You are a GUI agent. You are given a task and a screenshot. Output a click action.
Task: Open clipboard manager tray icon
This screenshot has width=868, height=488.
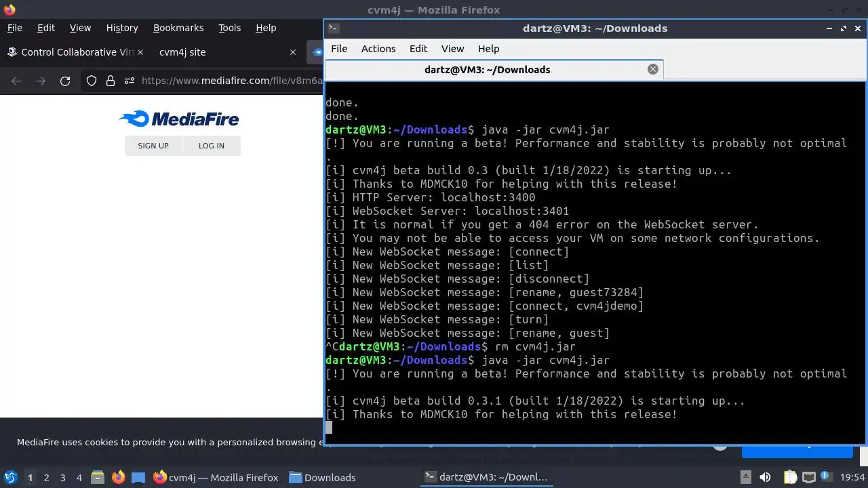[790, 477]
